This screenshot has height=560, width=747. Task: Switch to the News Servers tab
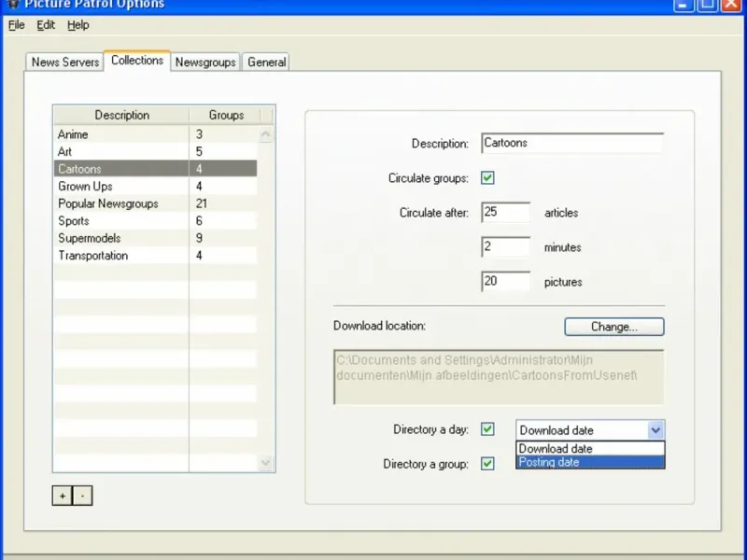[65, 63]
